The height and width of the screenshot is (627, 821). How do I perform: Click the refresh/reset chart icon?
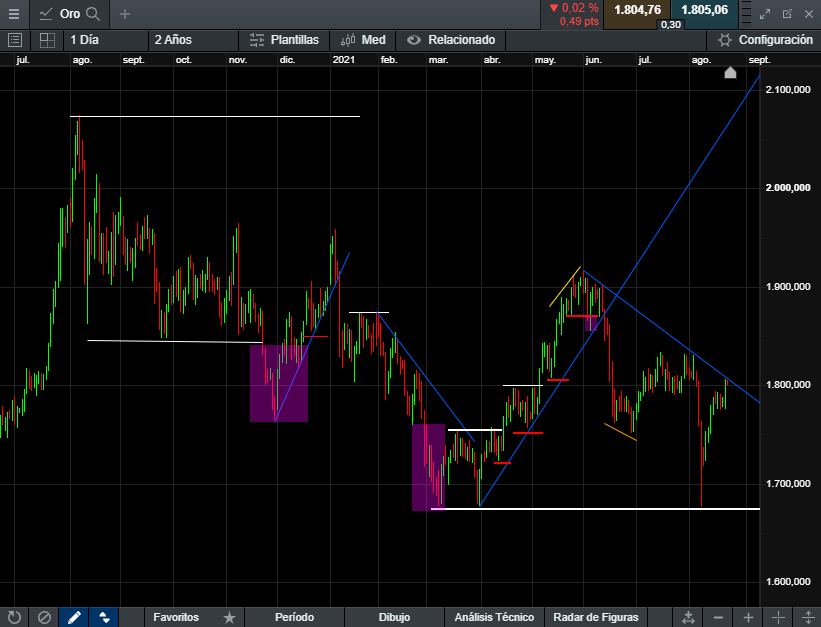coord(15,618)
